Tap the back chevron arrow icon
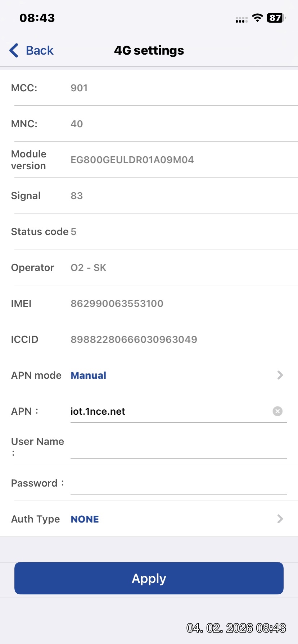Viewport: 298px width, 644px height. point(14,50)
